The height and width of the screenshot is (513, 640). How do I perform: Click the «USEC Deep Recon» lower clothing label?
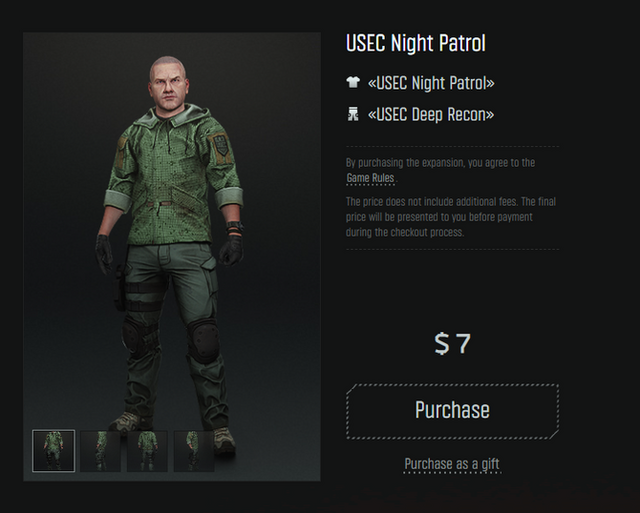coord(431,115)
